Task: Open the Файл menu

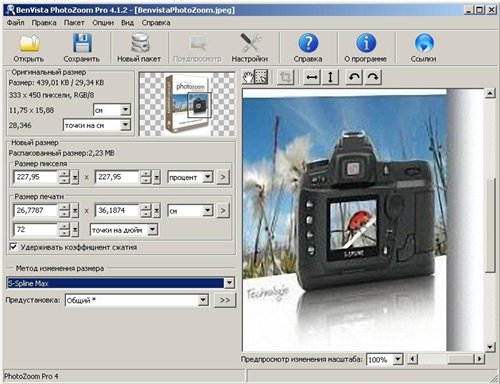Action: click(15, 23)
